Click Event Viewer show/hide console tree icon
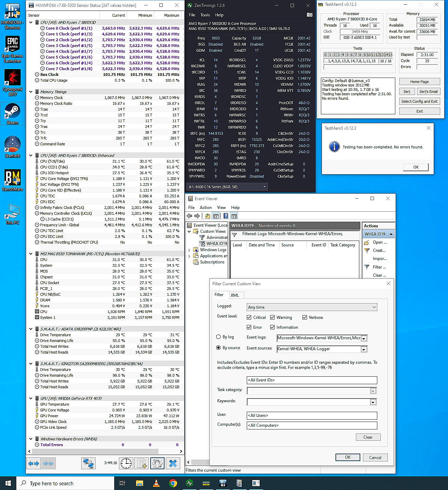This screenshot has height=490, width=448. tap(216, 216)
